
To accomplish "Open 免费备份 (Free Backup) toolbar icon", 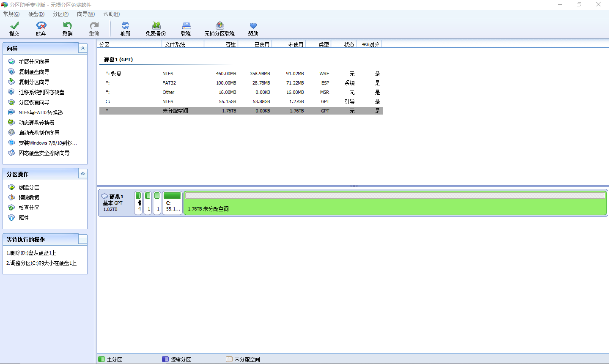I will (156, 26).
